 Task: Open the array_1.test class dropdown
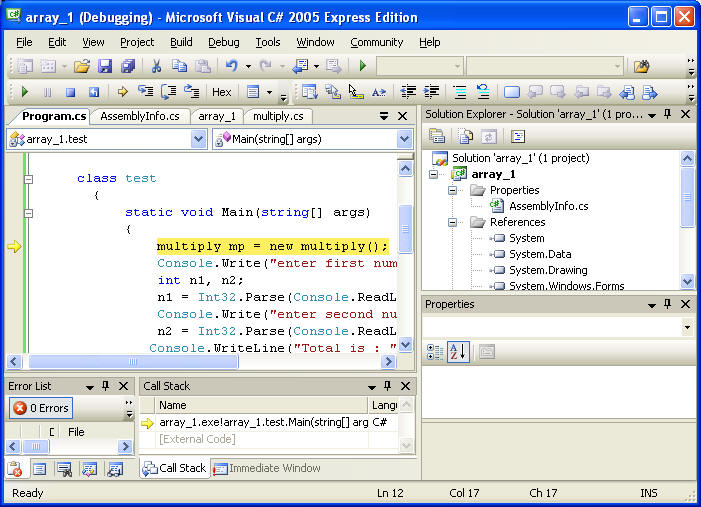tap(198, 139)
